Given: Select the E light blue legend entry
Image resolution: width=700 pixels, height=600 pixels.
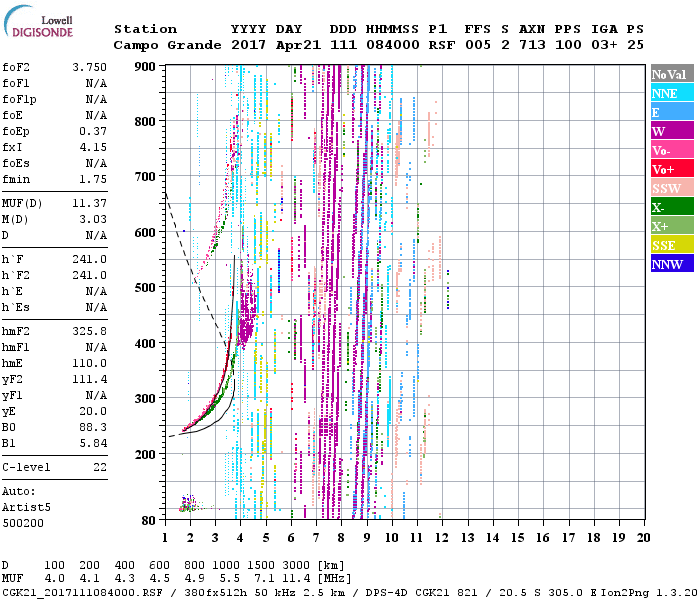Looking at the screenshot, I should coord(672,112).
